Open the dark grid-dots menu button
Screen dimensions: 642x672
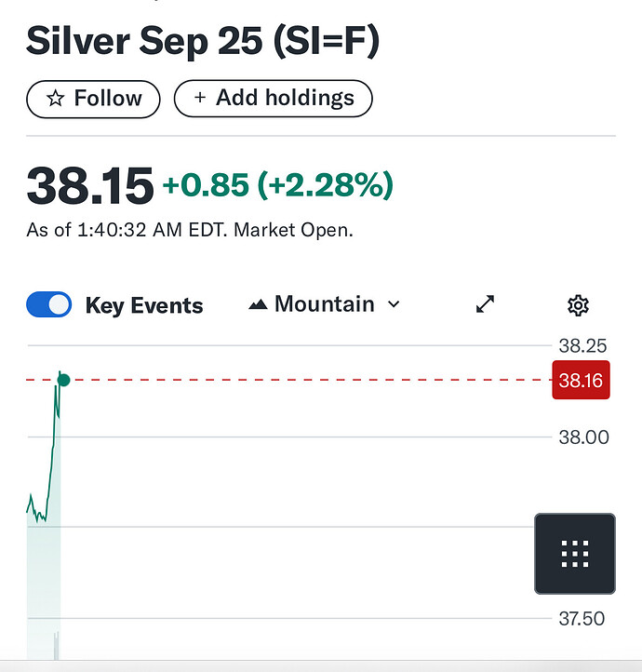click(575, 553)
